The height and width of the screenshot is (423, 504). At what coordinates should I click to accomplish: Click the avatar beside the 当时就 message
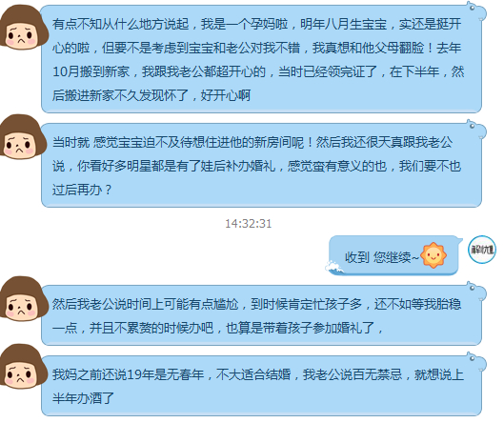tap(23, 137)
